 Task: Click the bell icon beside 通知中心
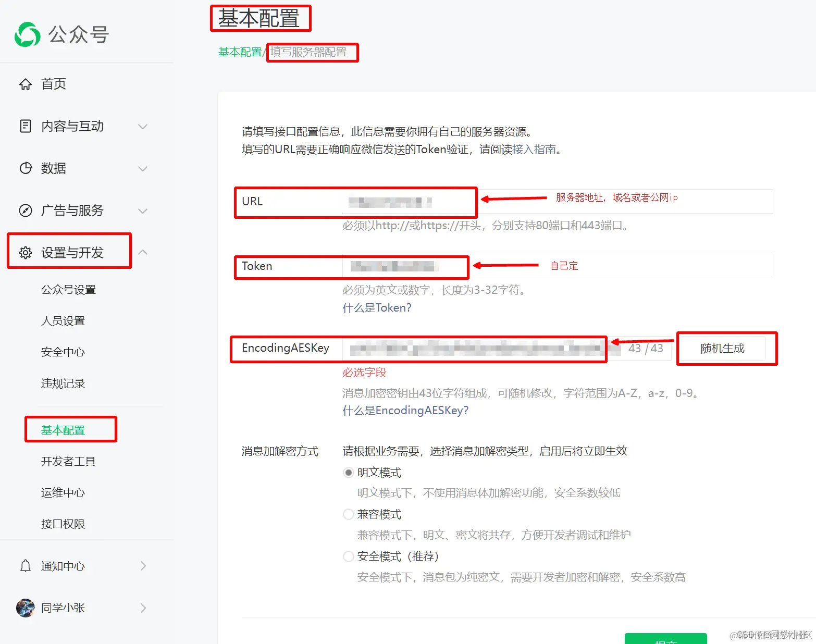[26, 566]
